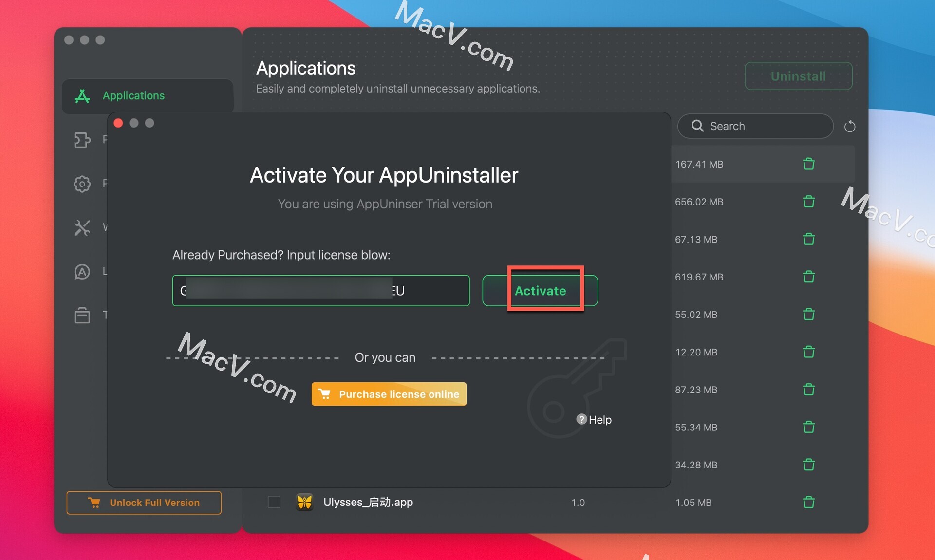Screen dimensions: 935x560
Task: Click the 656.02 MB size value
Action: (x=699, y=202)
